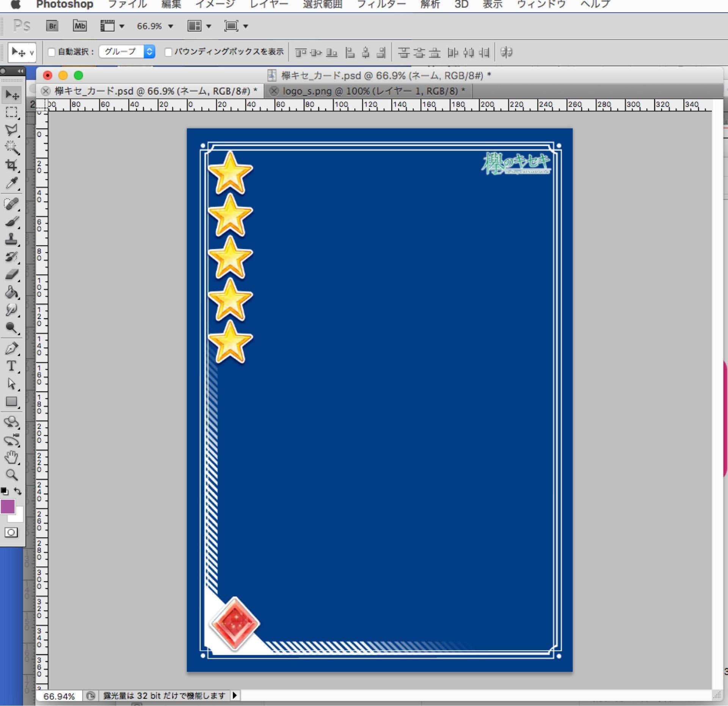728x706 pixels.
Task: Open the ファイル menu
Action: 127,5
